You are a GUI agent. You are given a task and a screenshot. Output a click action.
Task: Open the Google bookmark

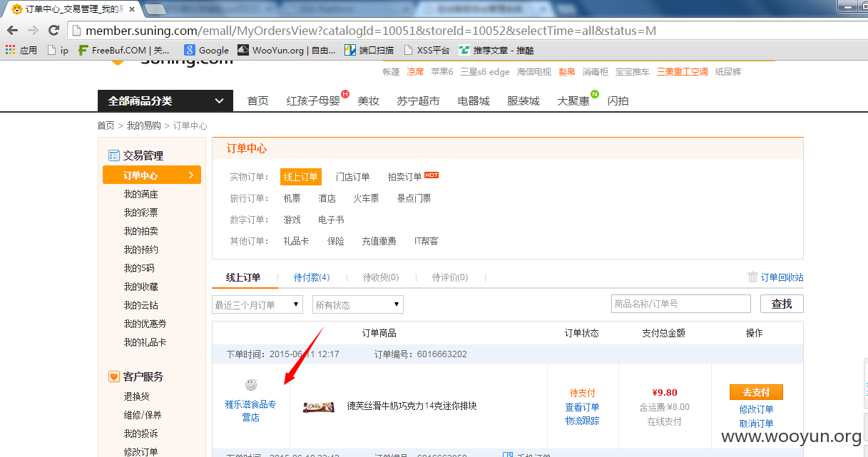(206, 50)
